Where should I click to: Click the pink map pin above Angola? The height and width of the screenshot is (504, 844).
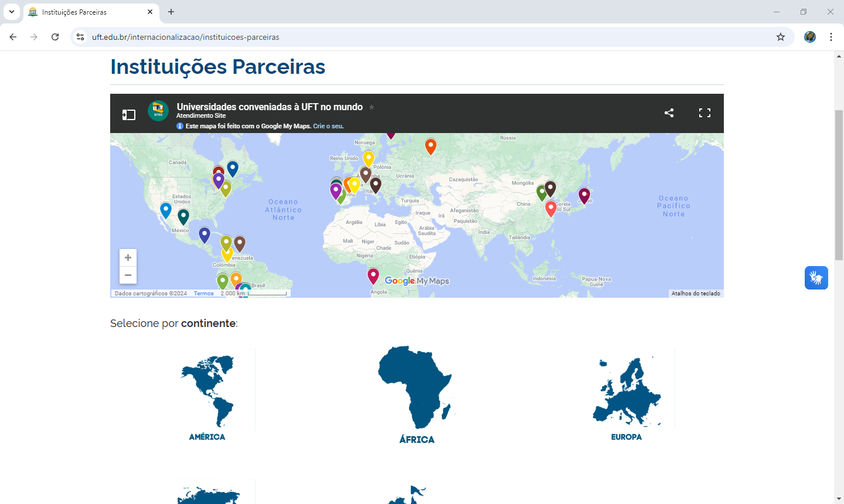[373, 275]
